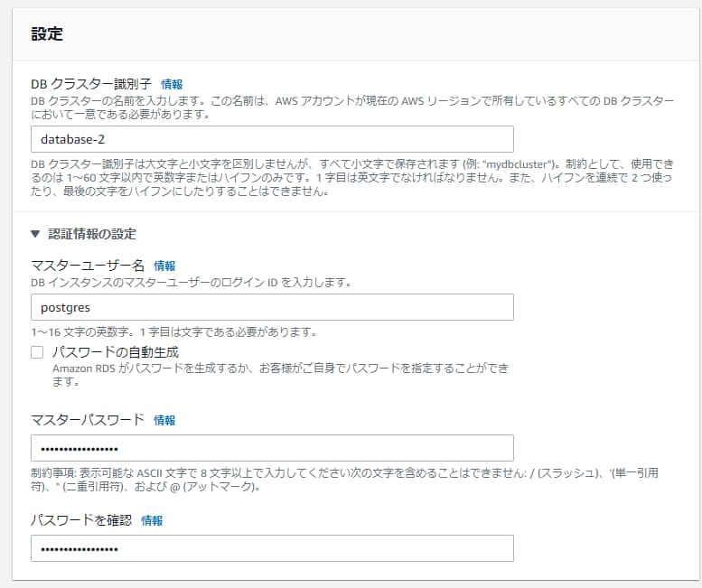Click the マスターユーザー名 field label
Screen dimensions: 702x588
click(88, 266)
